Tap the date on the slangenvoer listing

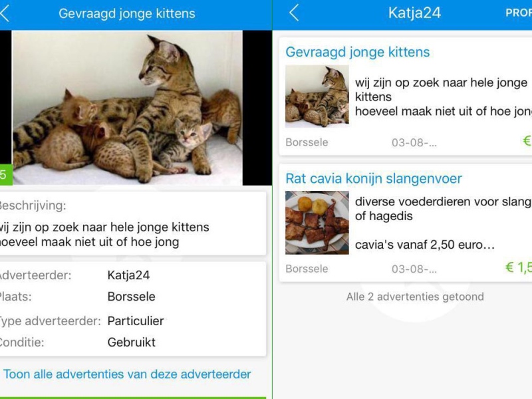(414, 269)
